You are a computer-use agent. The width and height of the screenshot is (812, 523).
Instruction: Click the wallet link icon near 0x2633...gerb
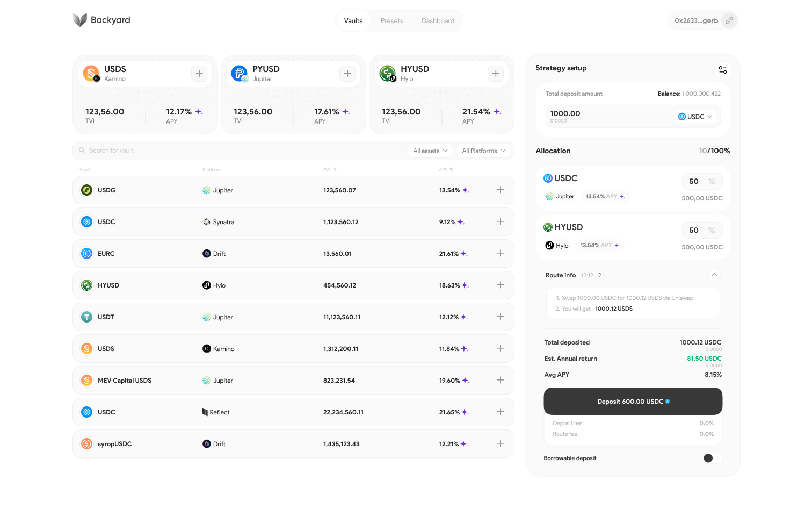pos(729,21)
